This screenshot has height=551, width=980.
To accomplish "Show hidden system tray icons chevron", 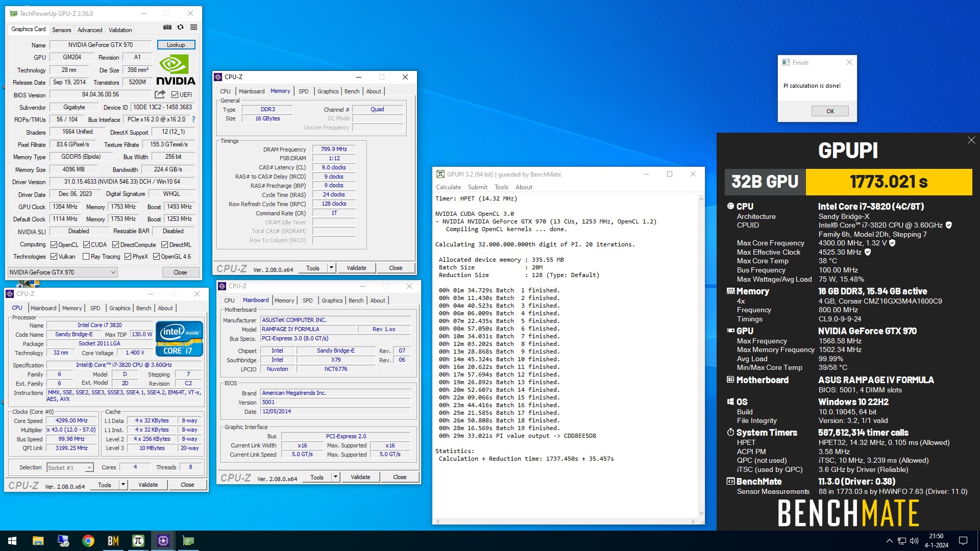I will (889, 541).
